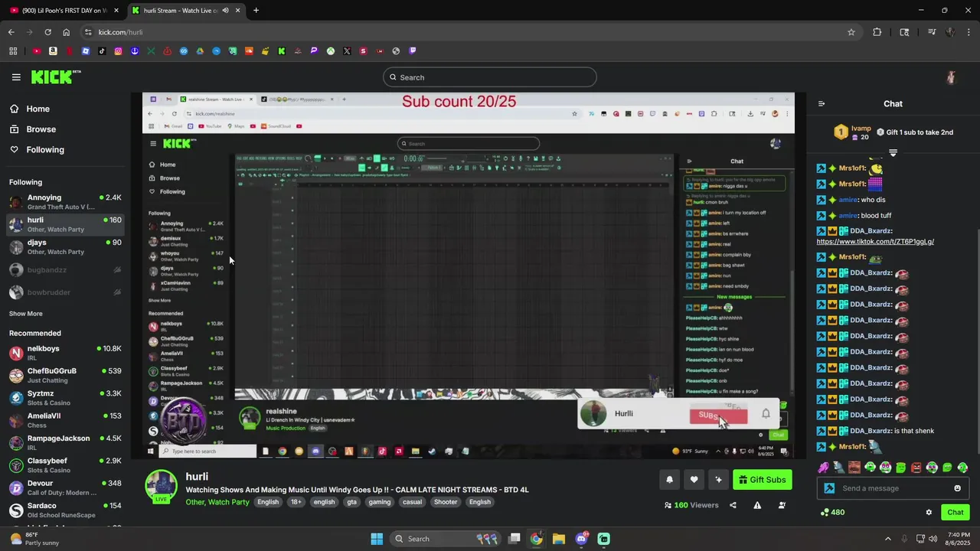Focus the Send a message field
The width and height of the screenshot is (980, 551).
point(893,488)
